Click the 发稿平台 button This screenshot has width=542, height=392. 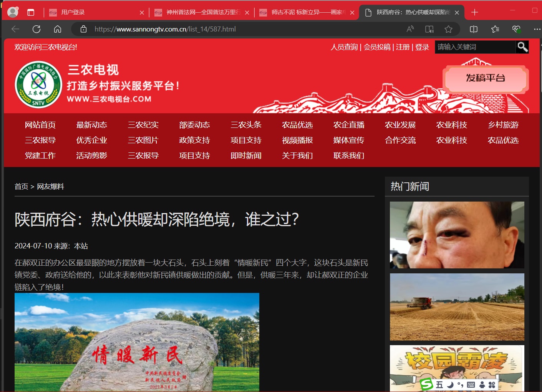486,78
